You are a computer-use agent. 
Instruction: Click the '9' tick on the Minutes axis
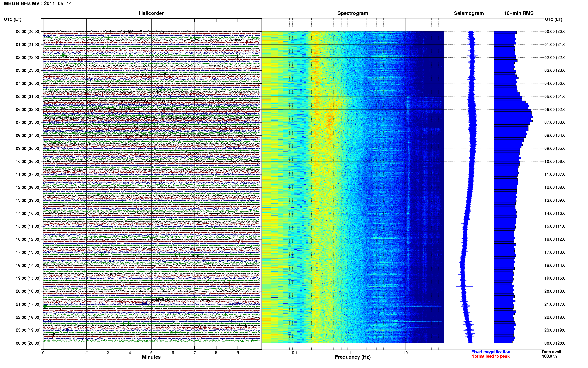pos(238,353)
